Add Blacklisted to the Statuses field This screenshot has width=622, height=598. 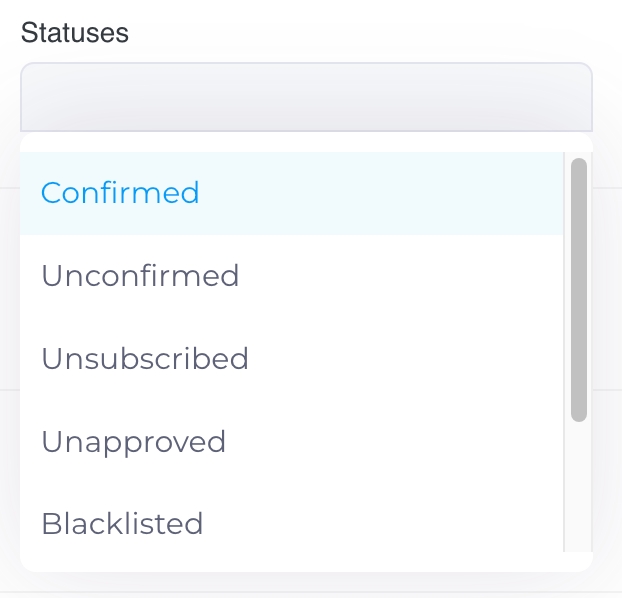point(122,524)
